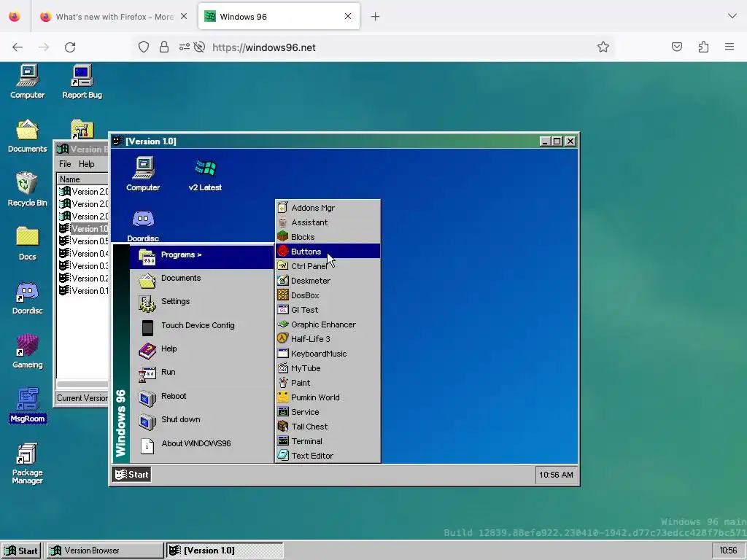
Task: Open About WINDOWS96 entry
Action: (x=202, y=446)
